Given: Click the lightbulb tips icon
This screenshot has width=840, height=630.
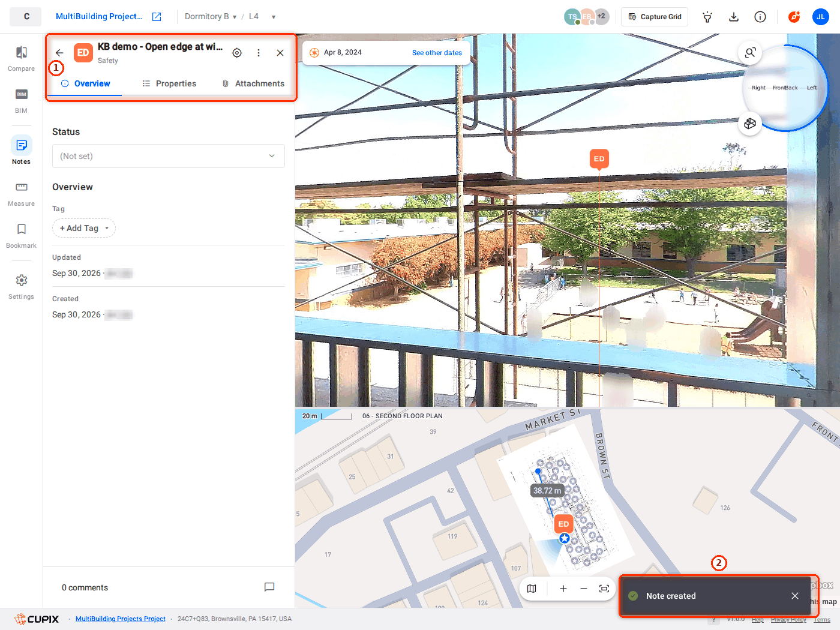Looking at the screenshot, I should (707, 17).
